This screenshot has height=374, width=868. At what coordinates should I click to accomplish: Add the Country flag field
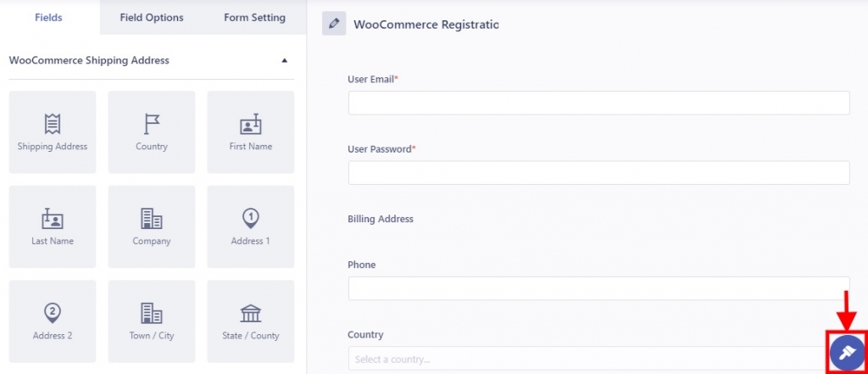(152, 131)
